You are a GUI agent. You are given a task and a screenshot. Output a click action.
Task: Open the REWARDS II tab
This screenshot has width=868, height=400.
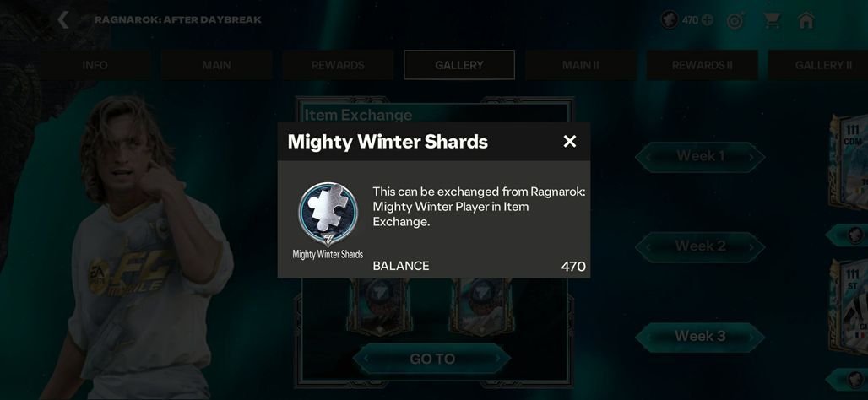(x=702, y=65)
